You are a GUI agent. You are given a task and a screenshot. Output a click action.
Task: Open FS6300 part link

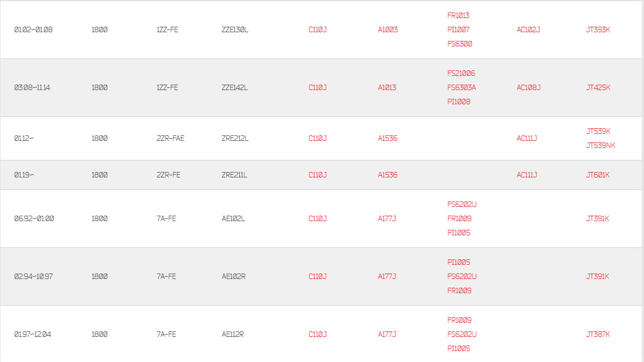pyautogui.click(x=459, y=44)
